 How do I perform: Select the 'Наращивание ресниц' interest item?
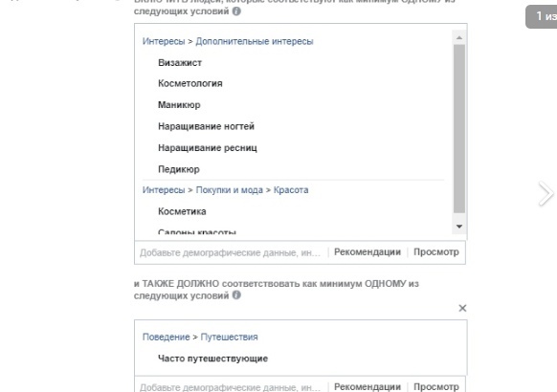208,148
